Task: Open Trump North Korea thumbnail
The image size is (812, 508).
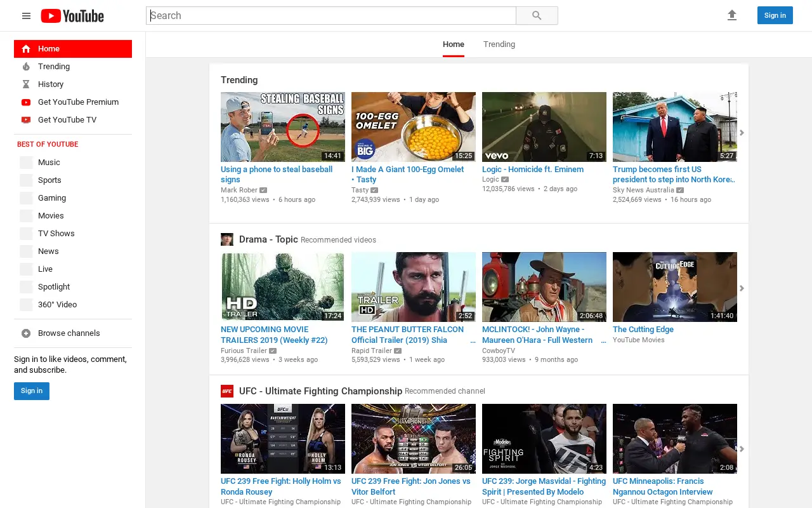Action: pyautogui.click(x=675, y=127)
